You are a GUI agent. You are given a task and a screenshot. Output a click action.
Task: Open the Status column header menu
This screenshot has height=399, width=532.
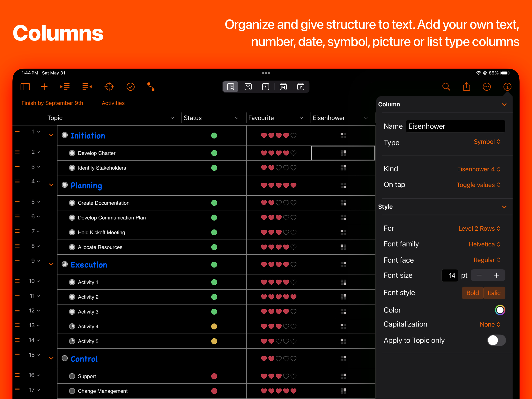[237, 118]
